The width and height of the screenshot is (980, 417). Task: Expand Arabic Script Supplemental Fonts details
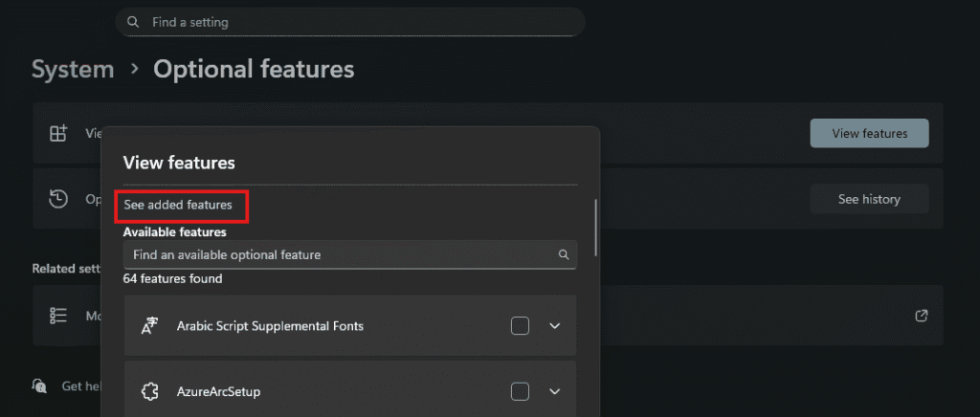tap(554, 326)
